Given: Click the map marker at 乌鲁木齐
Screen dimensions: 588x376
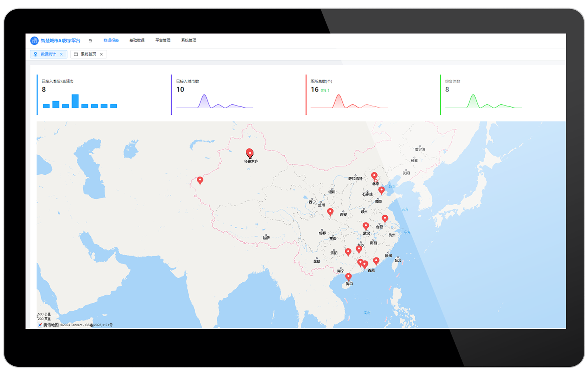Looking at the screenshot, I should 249,153.
